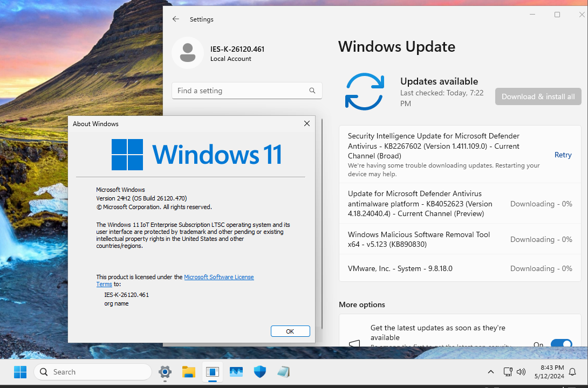Go back using the Settings back arrow
The height and width of the screenshot is (388, 588).
coord(175,19)
